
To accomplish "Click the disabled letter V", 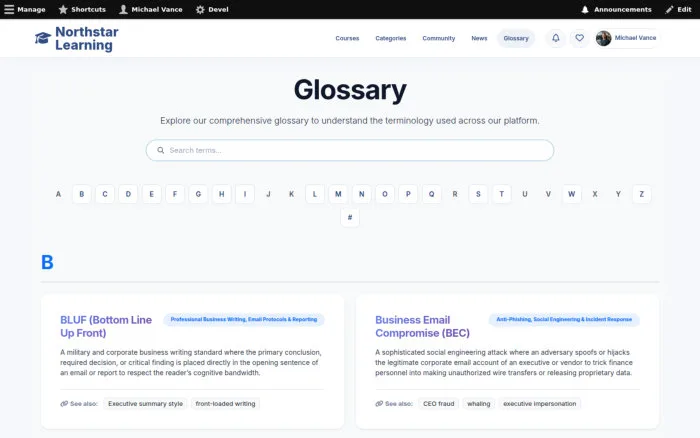I will point(548,194).
